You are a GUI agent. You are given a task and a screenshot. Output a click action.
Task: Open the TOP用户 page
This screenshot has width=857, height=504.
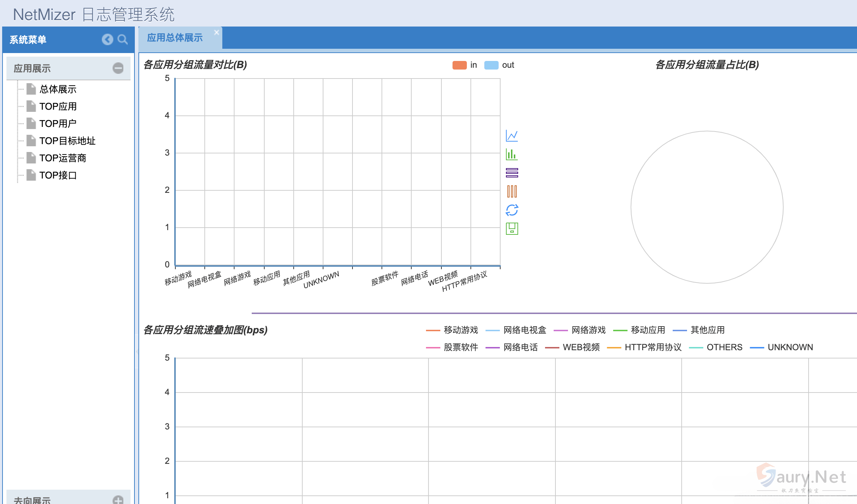pos(58,124)
